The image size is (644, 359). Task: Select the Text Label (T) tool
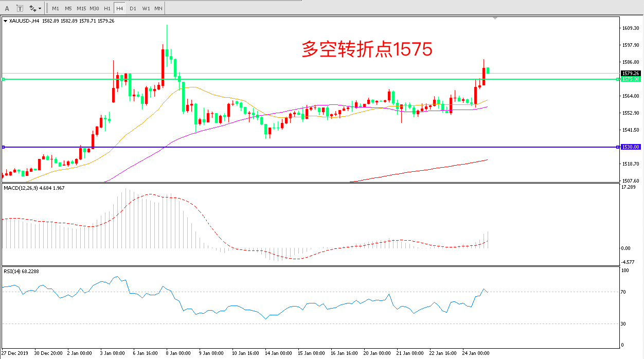pyautogui.click(x=20, y=8)
